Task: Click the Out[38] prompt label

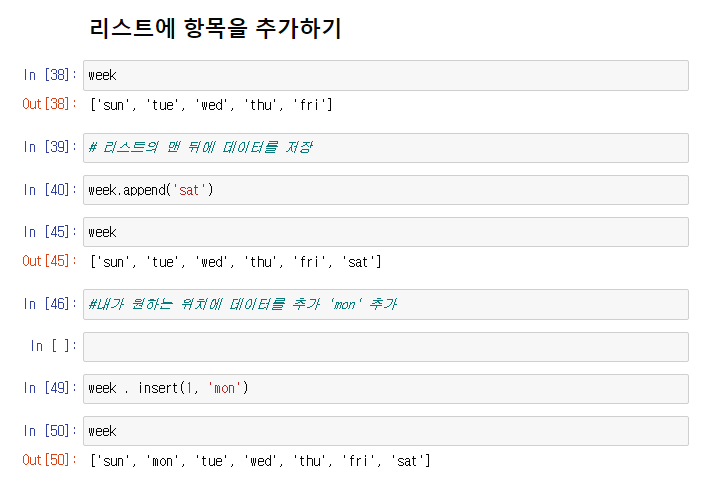Action: click(x=49, y=104)
